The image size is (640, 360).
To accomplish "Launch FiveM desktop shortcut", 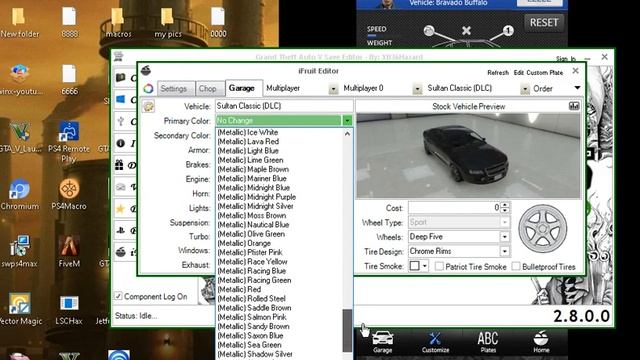I will [x=69, y=252].
